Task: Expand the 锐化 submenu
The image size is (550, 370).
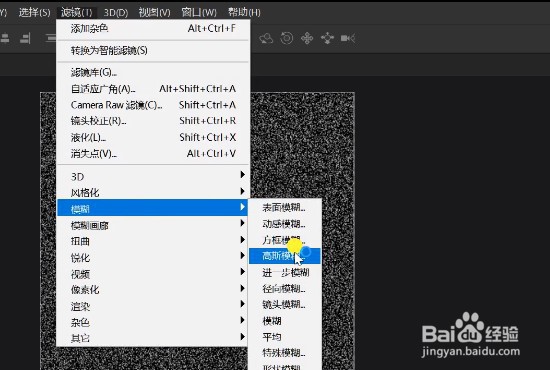Action: (x=153, y=257)
